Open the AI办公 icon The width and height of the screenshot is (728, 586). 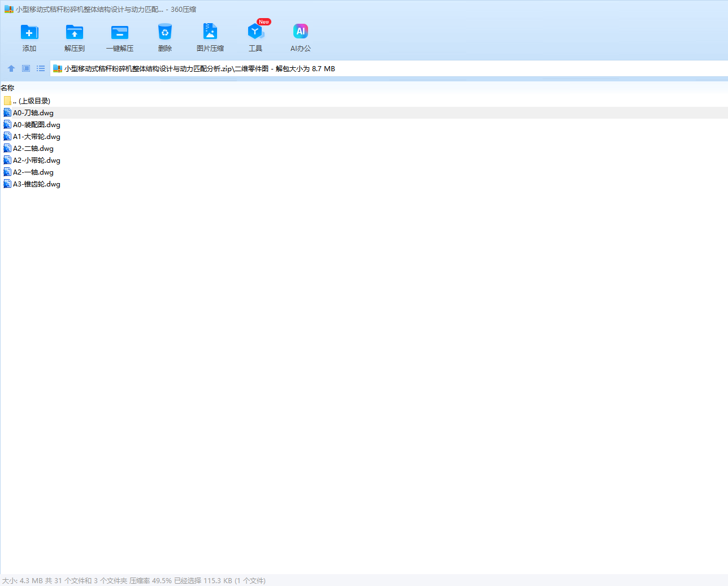click(301, 31)
